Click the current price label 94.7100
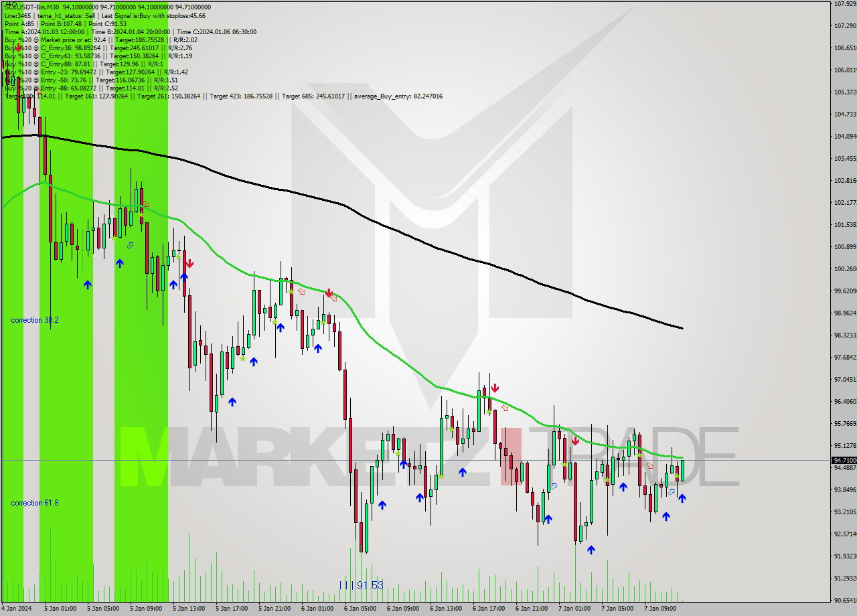 coord(844,461)
